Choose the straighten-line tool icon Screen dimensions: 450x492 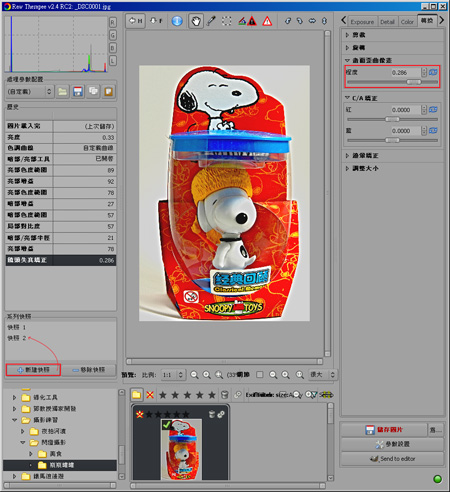242,21
